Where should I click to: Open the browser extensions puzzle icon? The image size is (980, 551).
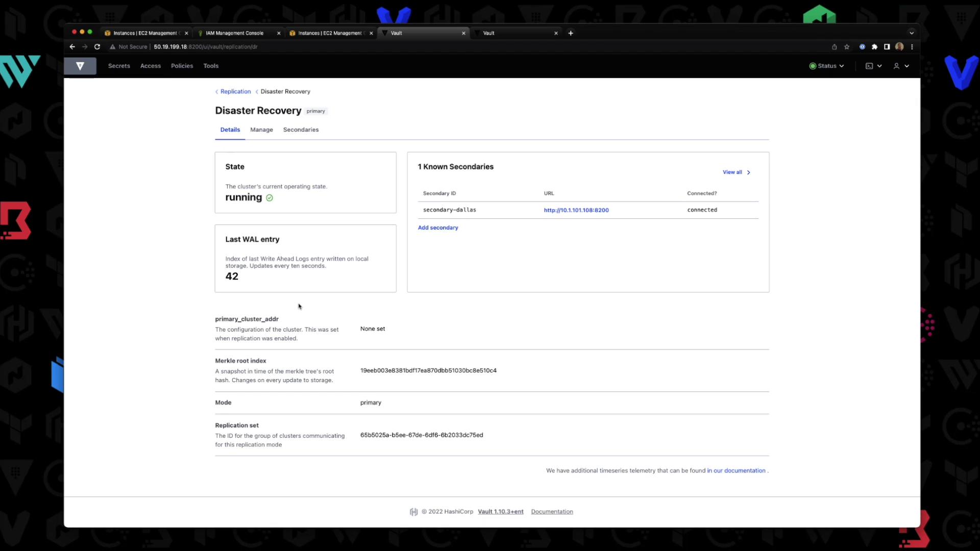coord(874,46)
